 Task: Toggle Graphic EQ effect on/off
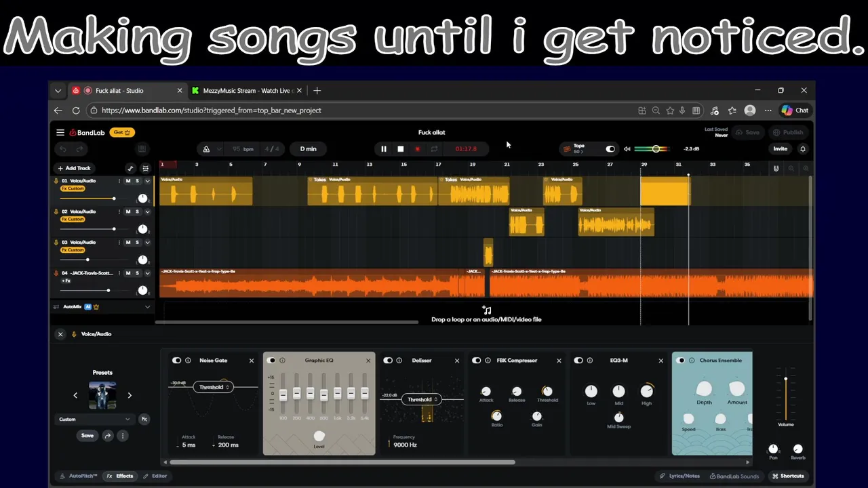[271, 361]
